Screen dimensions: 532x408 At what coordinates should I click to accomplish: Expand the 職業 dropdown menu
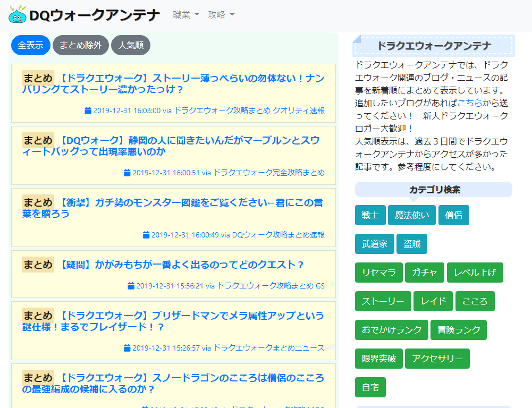(x=186, y=14)
